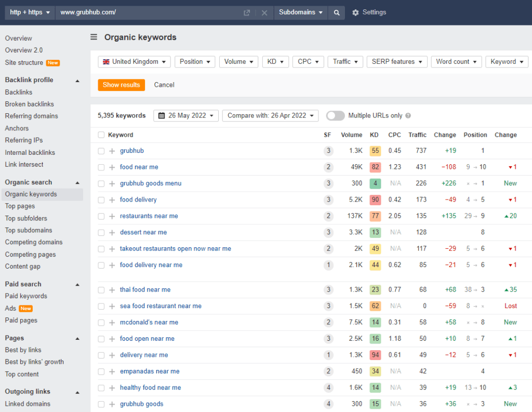Check the thai food near me checkbox
The height and width of the screenshot is (412, 532).
coord(101,290)
